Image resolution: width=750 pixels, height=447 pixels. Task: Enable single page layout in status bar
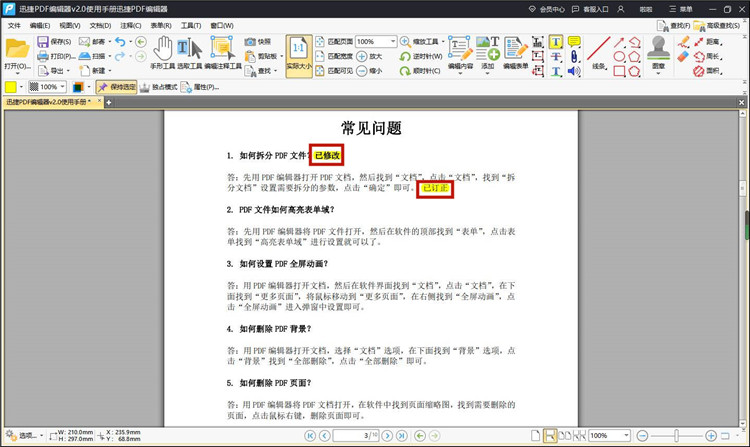coord(536,436)
